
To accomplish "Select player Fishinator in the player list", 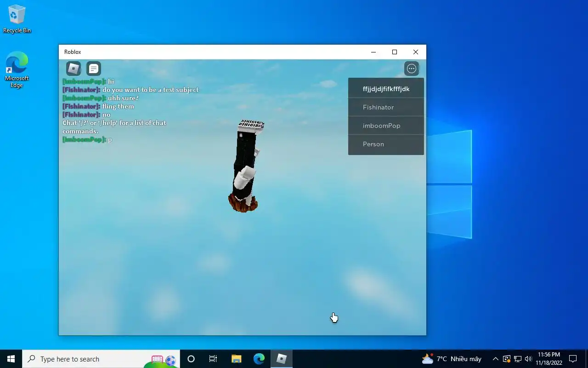I will 386,107.
